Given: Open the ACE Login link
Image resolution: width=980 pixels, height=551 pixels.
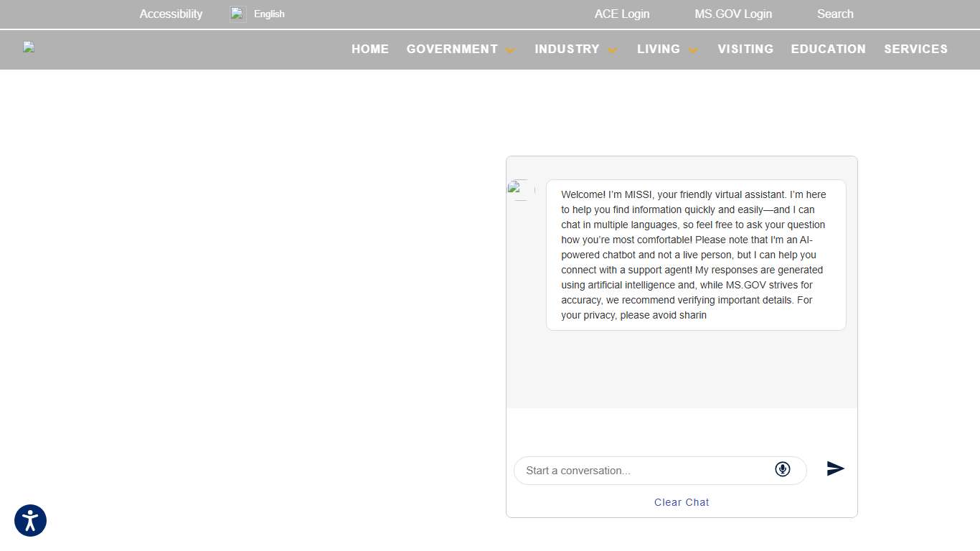Looking at the screenshot, I should (x=621, y=14).
